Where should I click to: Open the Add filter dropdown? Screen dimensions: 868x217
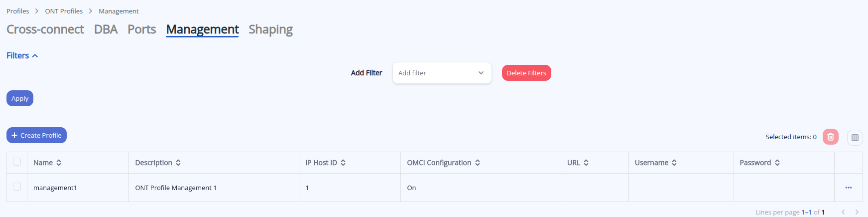(442, 73)
